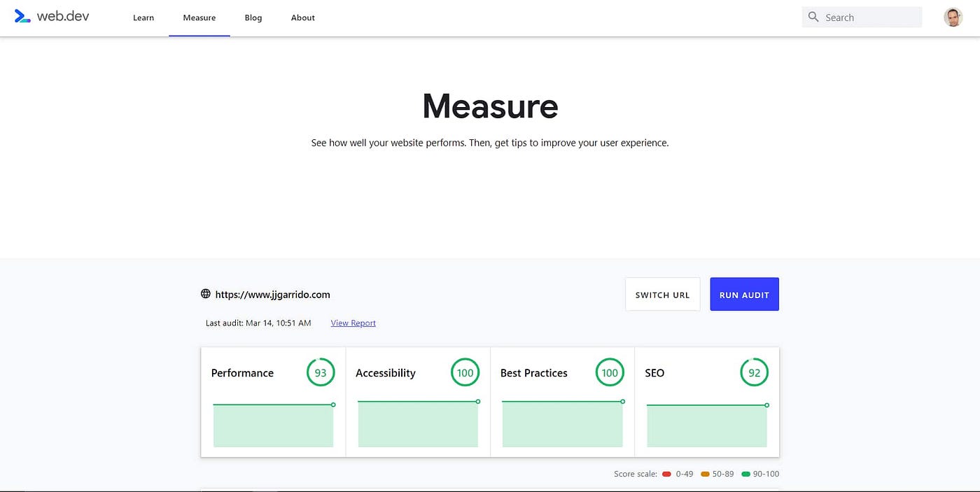980x492 pixels.
Task: Click the Accessibility score circle 100
Action: pos(465,372)
